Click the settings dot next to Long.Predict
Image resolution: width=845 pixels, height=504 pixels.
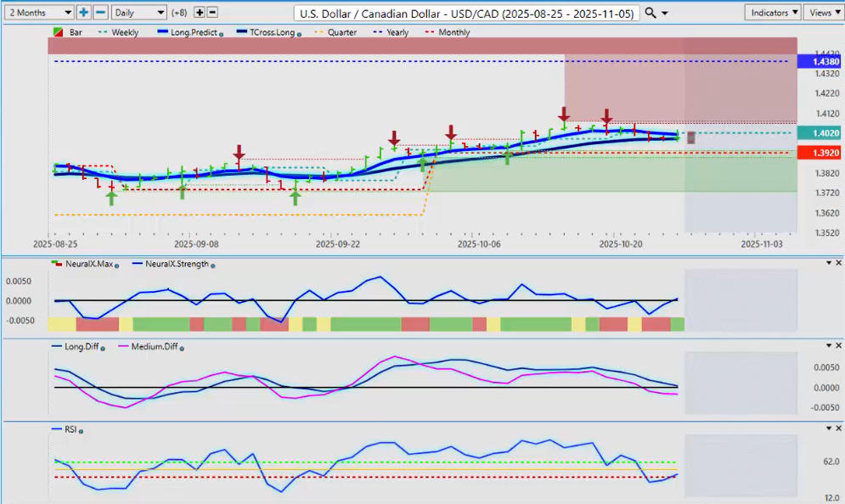tap(222, 33)
